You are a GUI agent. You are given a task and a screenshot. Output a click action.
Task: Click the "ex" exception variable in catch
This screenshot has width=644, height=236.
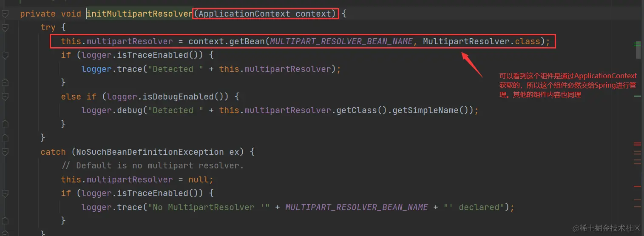tap(234, 152)
